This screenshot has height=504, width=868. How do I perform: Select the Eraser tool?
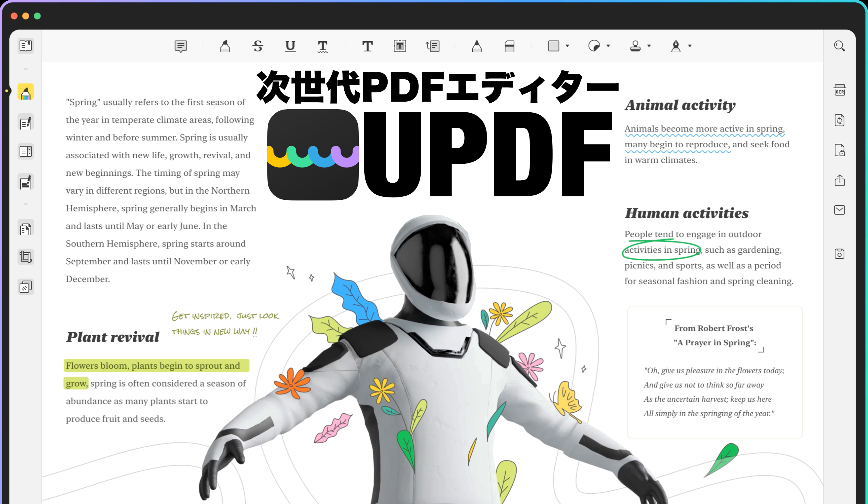point(510,46)
